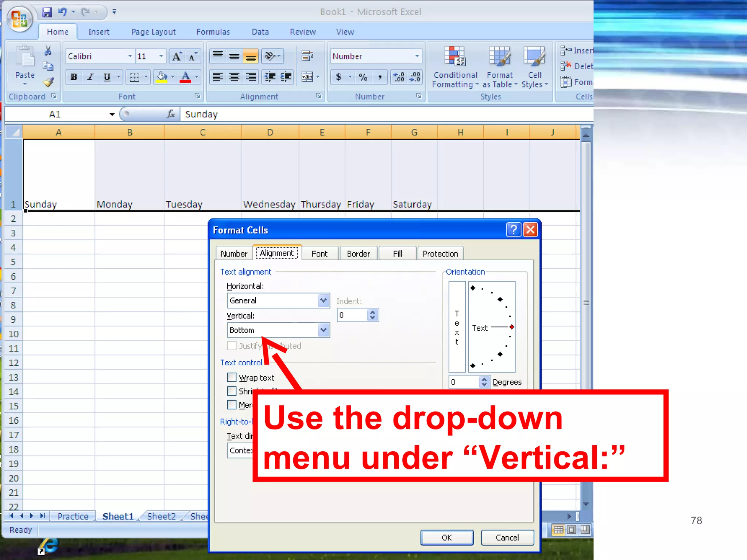Toggle Merge cells checkbox
747x560 pixels.
point(232,404)
